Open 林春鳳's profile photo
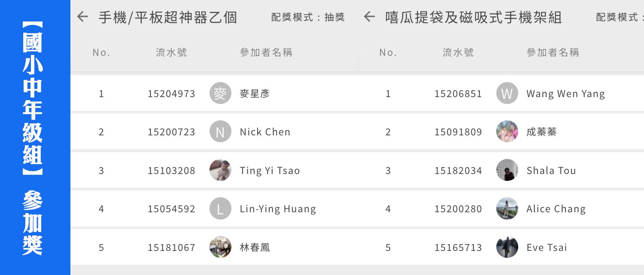Viewport: 644px width, 275px height. click(220, 247)
